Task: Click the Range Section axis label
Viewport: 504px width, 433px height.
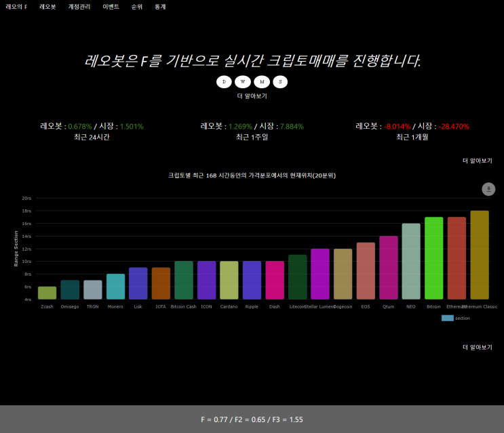Action: coord(16,249)
